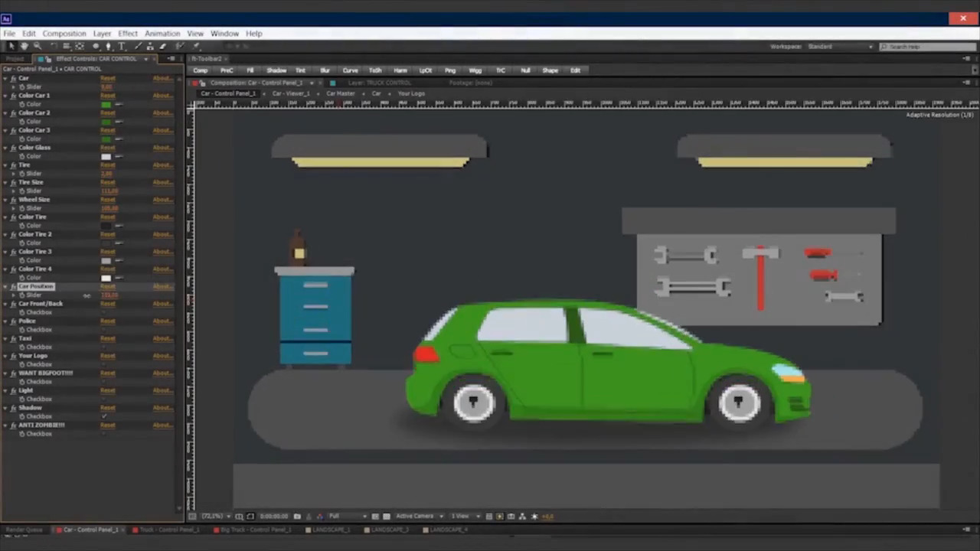The image size is (980, 551).
Task: Toggle Pixel Aspect Ratio Correction icon
Action: [488, 516]
